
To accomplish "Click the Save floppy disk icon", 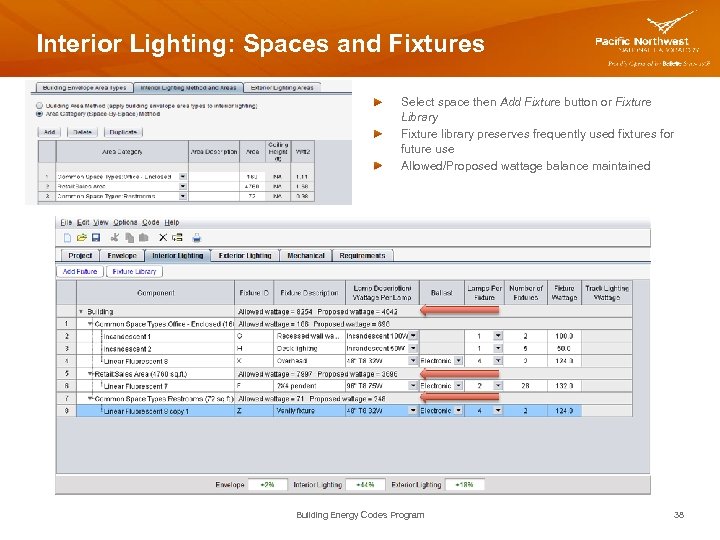I will point(96,237).
